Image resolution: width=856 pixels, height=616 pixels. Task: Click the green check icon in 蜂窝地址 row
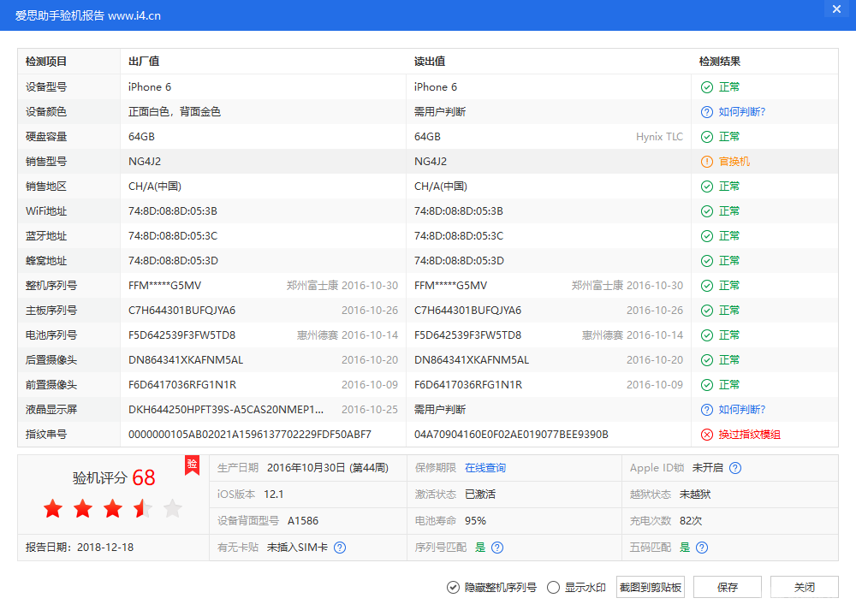tap(706, 261)
